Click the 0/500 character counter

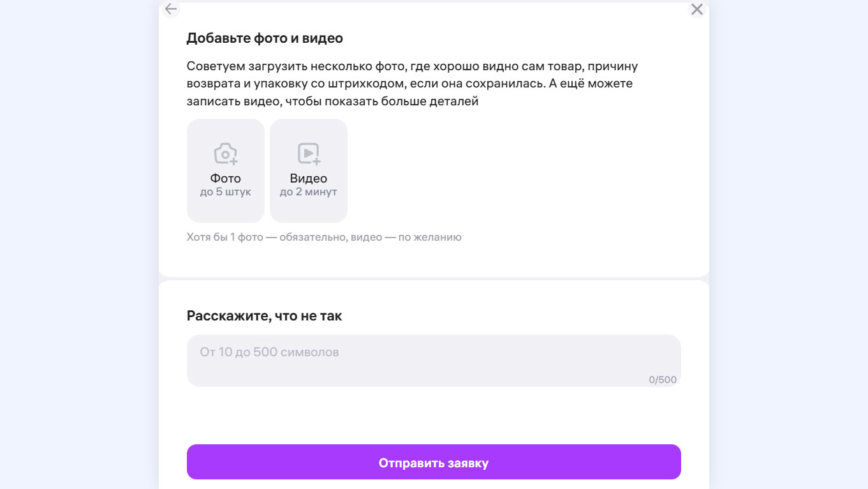[663, 380]
